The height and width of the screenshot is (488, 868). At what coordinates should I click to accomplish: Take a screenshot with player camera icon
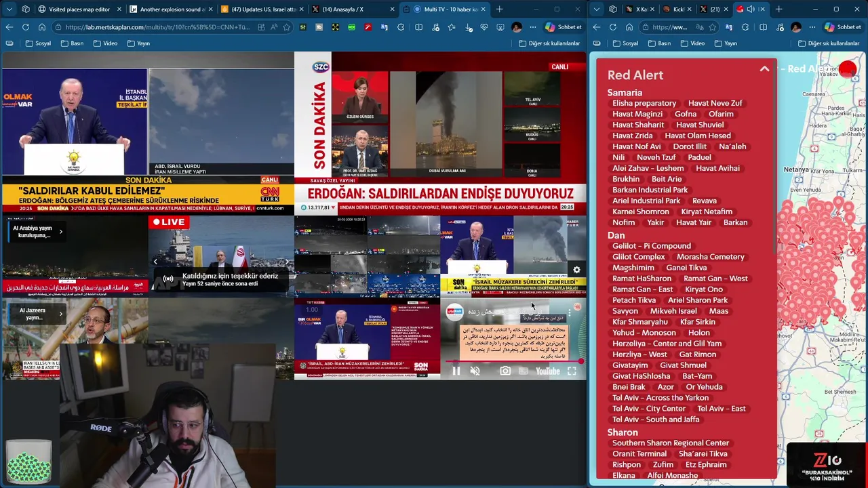pyautogui.click(x=505, y=371)
